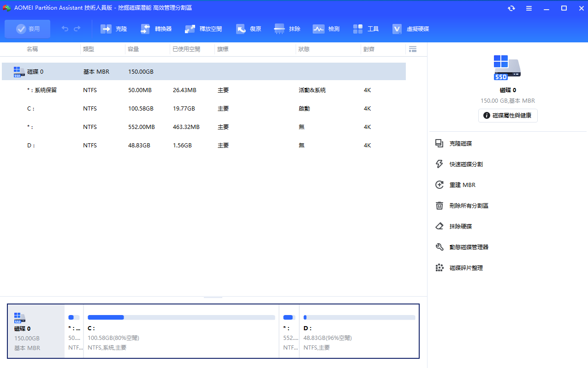Click 刪除所有分割區 in side panel
This screenshot has width=588, height=368.
pyautogui.click(x=469, y=205)
